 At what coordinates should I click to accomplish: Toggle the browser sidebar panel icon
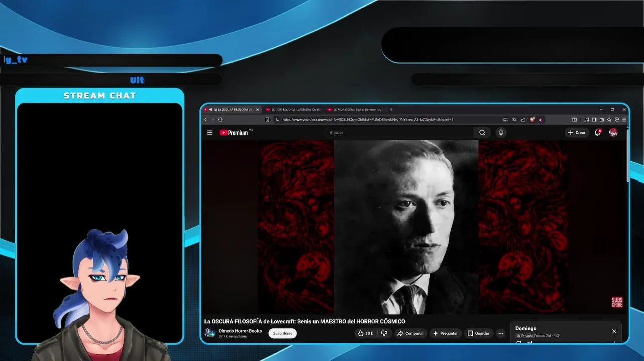tap(594, 120)
